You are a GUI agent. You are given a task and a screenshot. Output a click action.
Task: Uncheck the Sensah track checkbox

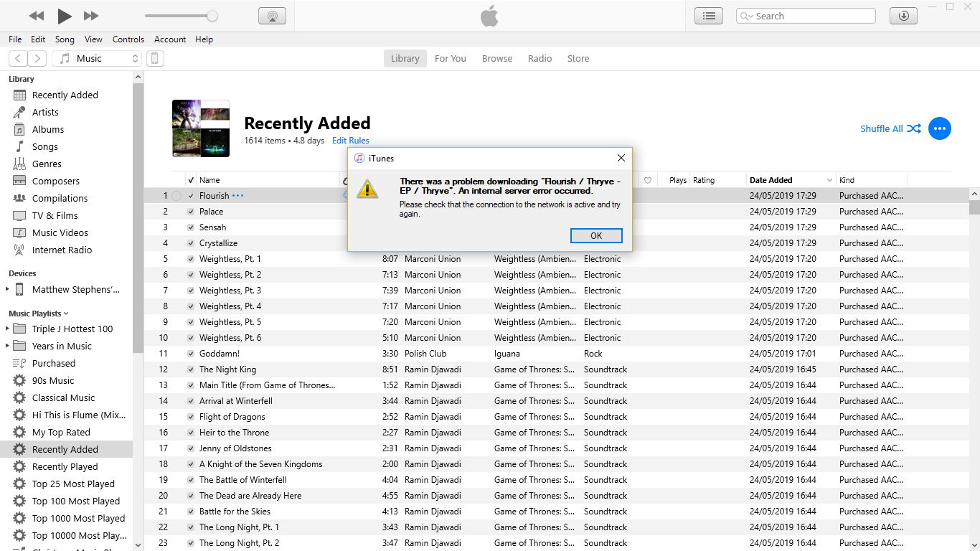click(191, 227)
